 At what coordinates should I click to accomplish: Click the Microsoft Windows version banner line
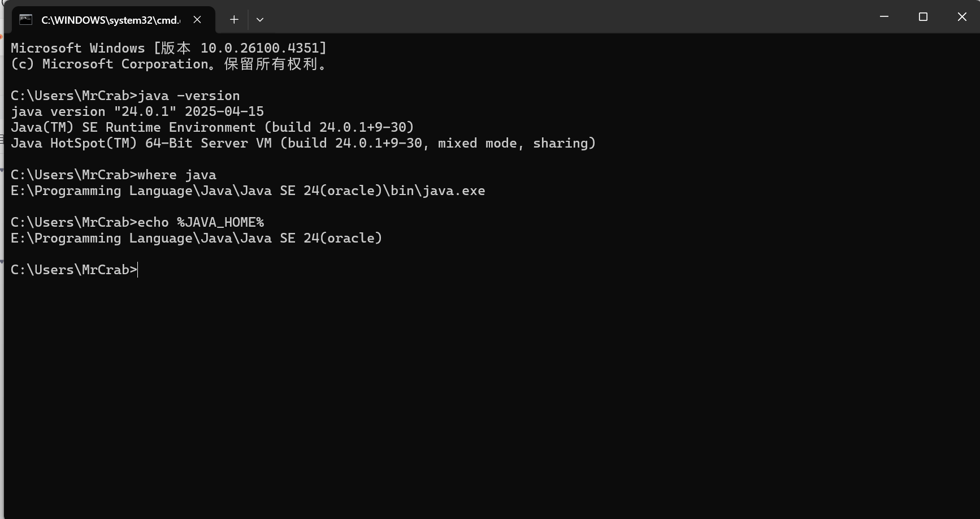(x=167, y=47)
